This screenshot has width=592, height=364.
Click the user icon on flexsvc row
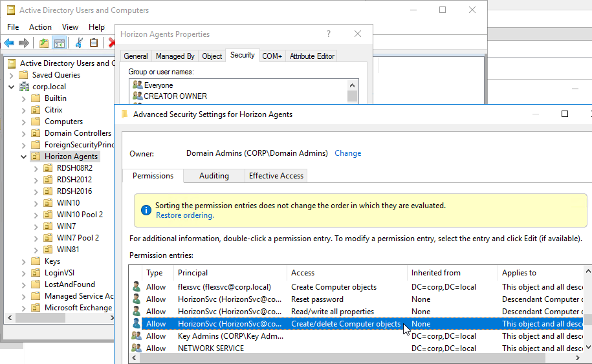tap(137, 286)
